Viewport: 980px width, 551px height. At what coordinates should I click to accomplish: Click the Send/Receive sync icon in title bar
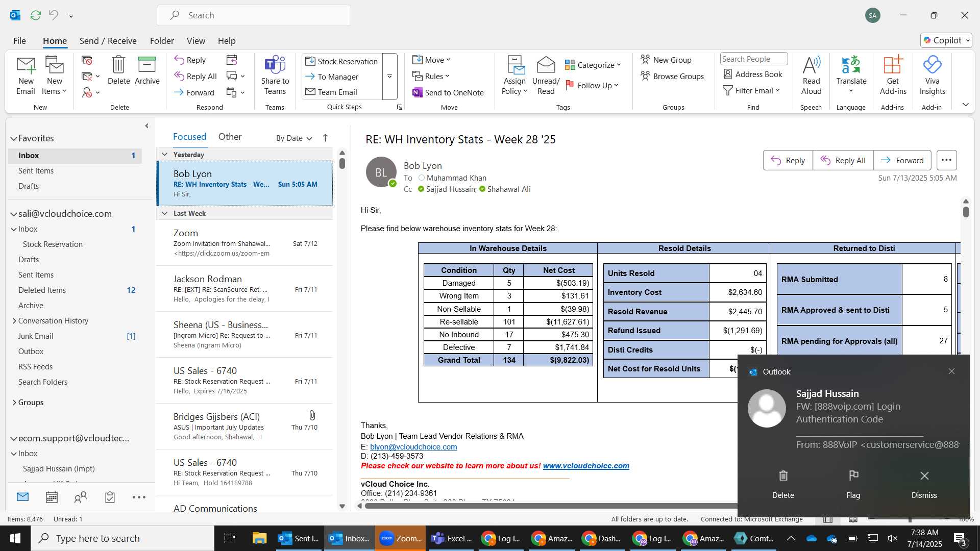35,15
